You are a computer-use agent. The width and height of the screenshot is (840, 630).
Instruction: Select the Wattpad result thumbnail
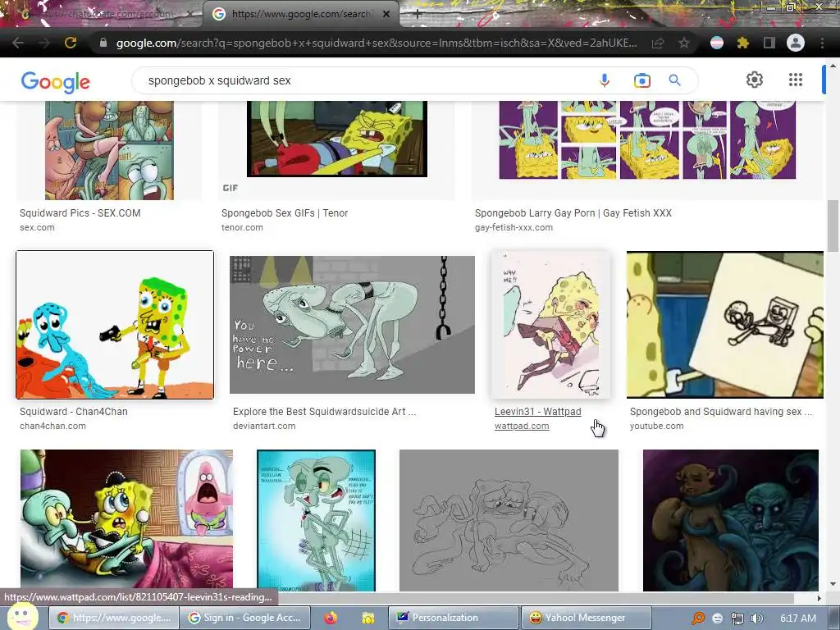pyautogui.click(x=550, y=325)
